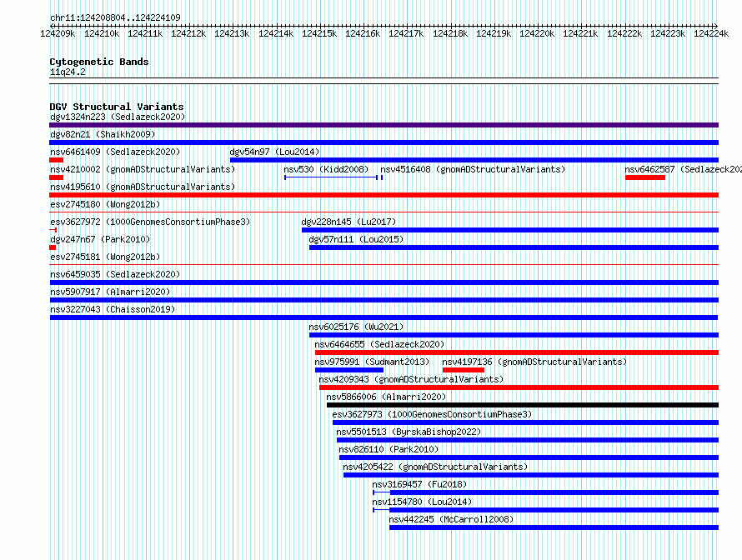Image resolution: width=742 pixels, height=560 pixels.
Task: Open the first esv2745180 (Wong2012b) label
Action: coord(105,204)
